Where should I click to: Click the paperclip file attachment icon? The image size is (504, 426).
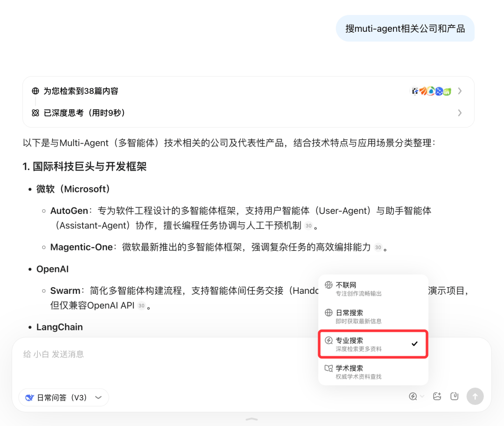coord(455,397)
